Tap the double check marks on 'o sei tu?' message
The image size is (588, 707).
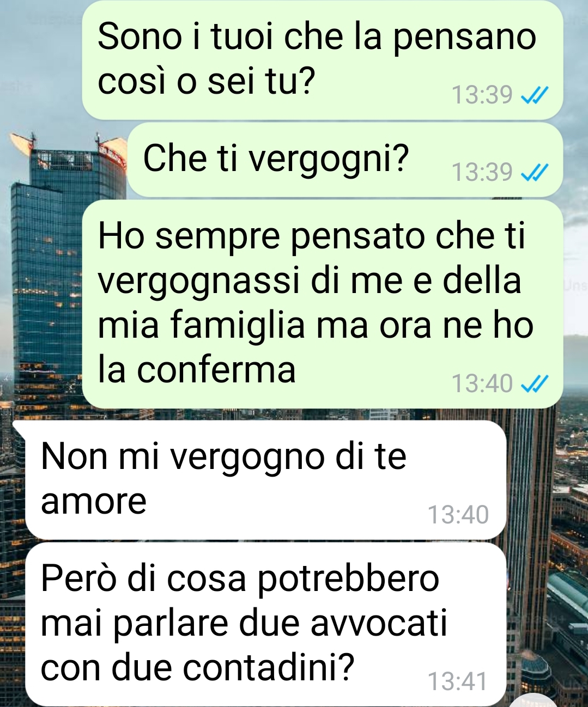pyautogui.click(x=534, y=96)
